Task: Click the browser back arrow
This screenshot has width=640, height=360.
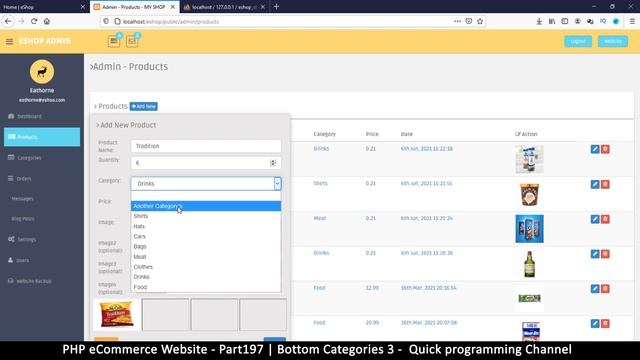Action: click(8, 21)
